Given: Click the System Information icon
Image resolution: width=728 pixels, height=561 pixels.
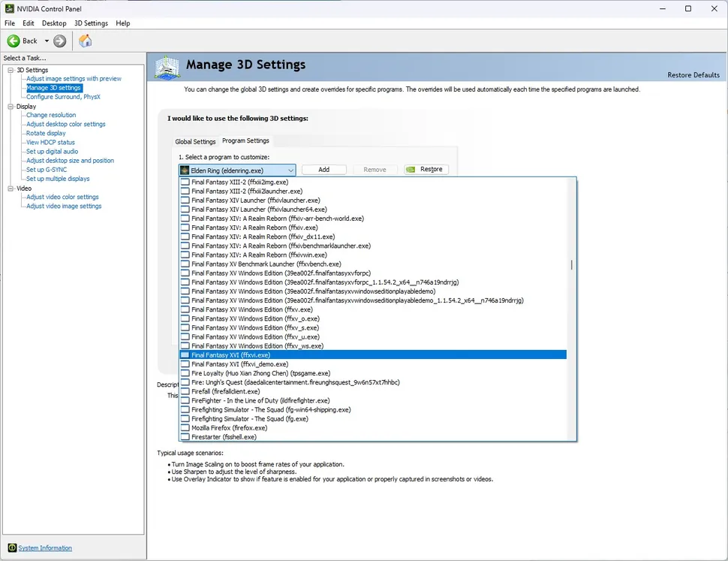Looking at the screenshot, I should [x=11, y=547].
